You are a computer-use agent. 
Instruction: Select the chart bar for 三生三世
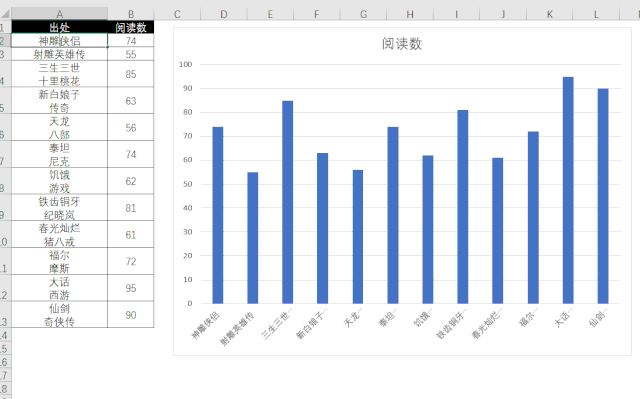288,202
